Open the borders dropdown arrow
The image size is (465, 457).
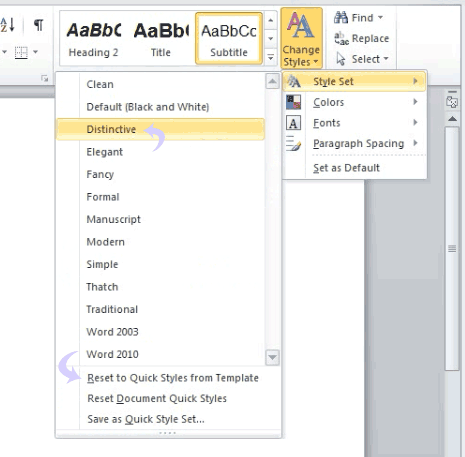[x=35, y=52]
